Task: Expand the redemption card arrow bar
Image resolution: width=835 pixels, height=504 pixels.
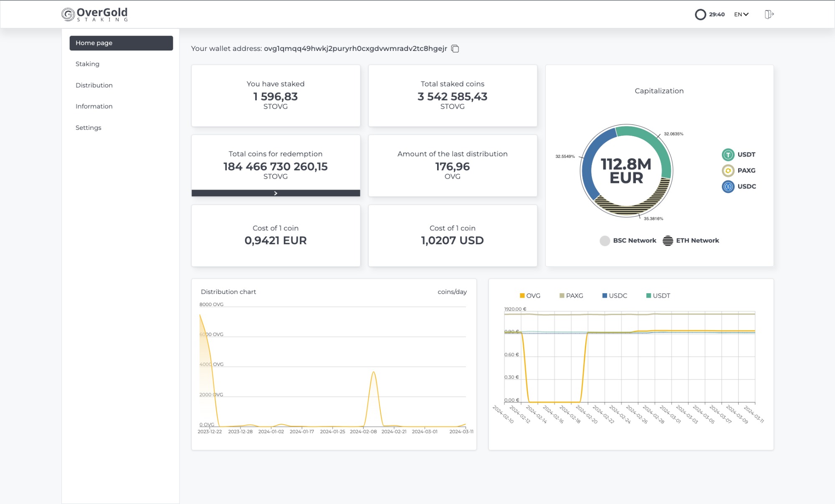Action: [x=276, y=193]
